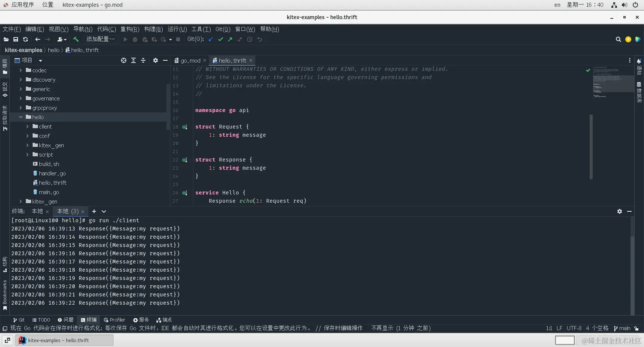Close the hello.thrift editor tab
644x347 pixels.
click(x=251, y=60)
